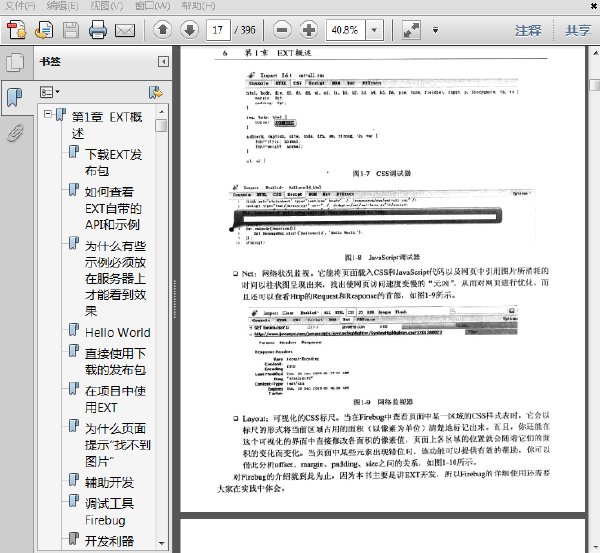Click the page header 第1章 EXT概述
This screenshot has width=600, height=553.
coord(278,53)
